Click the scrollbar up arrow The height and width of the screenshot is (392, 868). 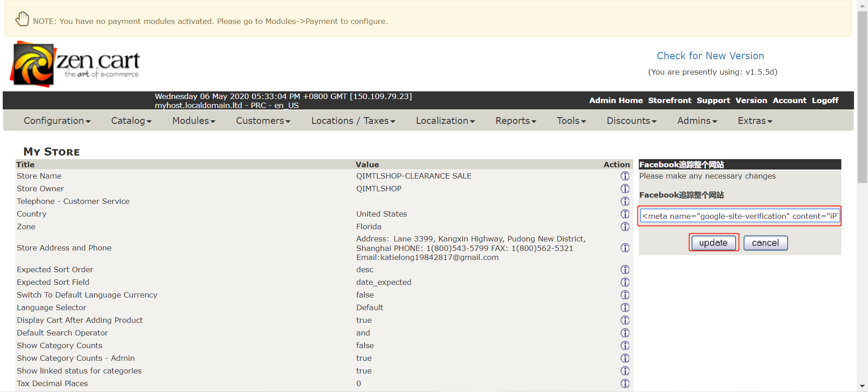862,5
